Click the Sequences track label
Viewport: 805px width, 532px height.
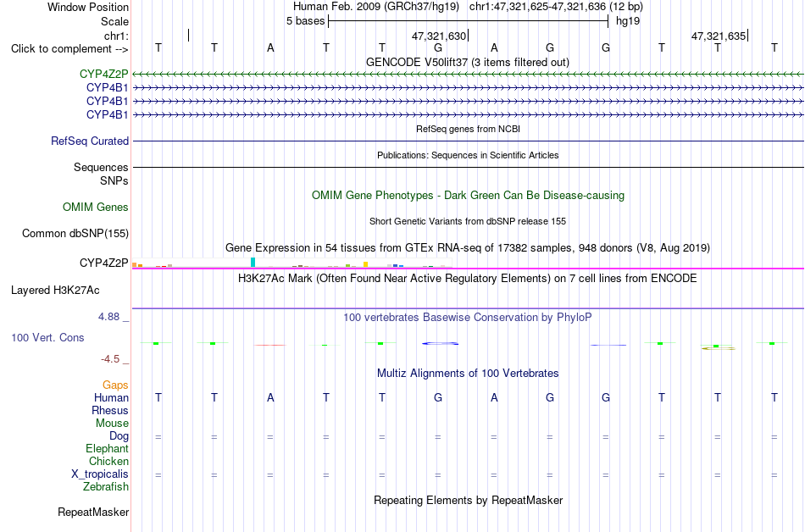tap(101, 167)
